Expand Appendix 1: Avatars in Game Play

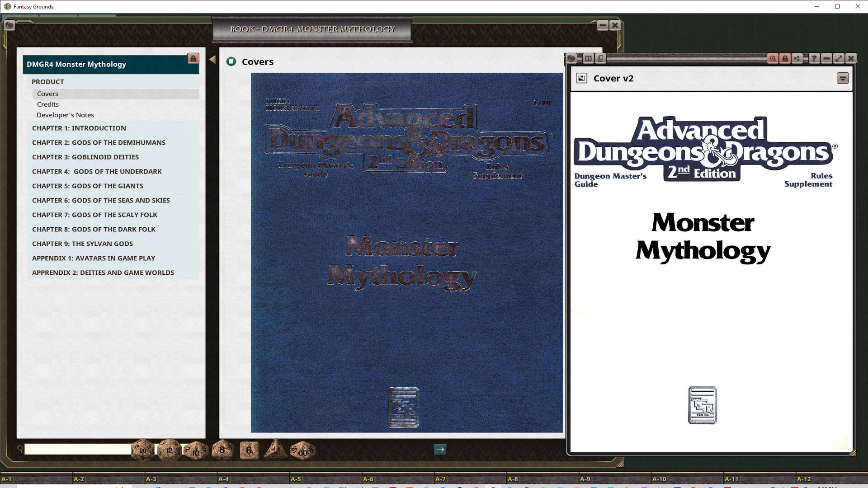tap(113, 258)
